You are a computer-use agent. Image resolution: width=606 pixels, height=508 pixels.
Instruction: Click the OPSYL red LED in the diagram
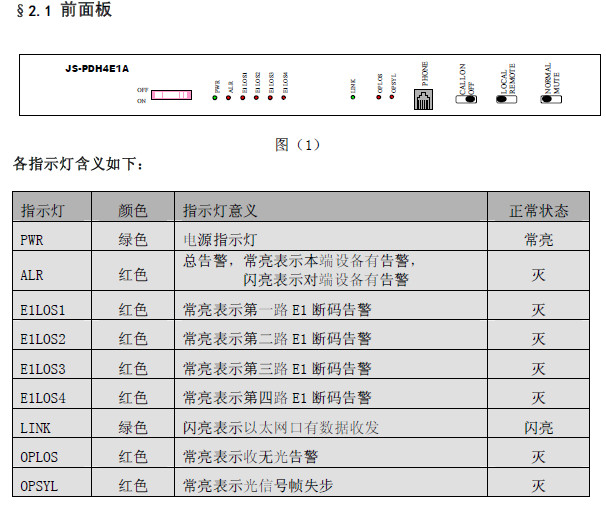click(x=392, y=97)
